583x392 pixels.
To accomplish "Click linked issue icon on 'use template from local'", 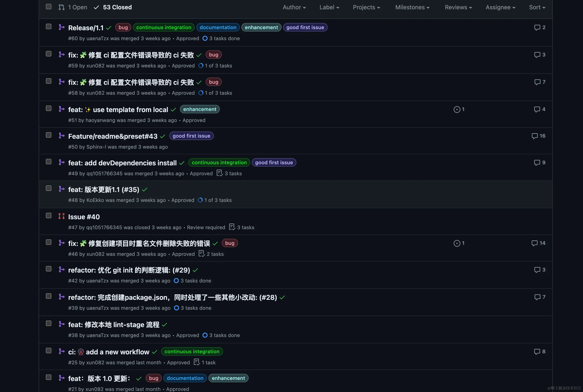I will coord(457,110).
